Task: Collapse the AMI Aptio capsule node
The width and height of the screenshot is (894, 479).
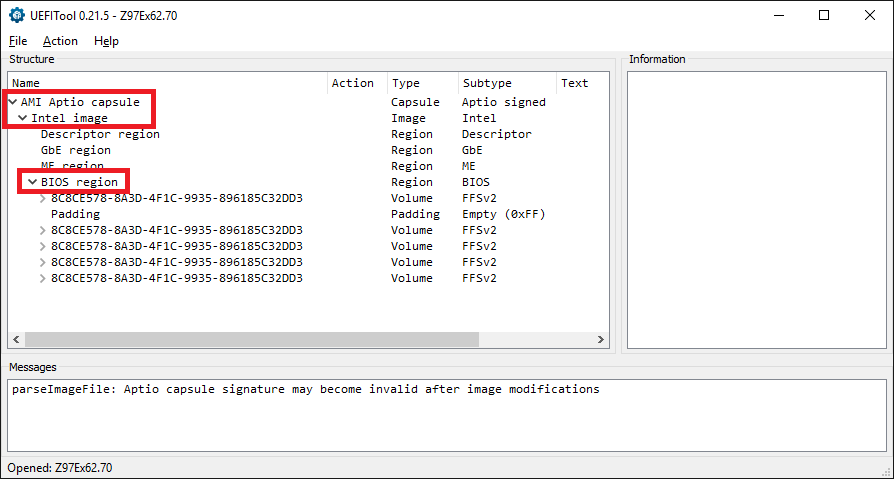Action: click(13, 102)
